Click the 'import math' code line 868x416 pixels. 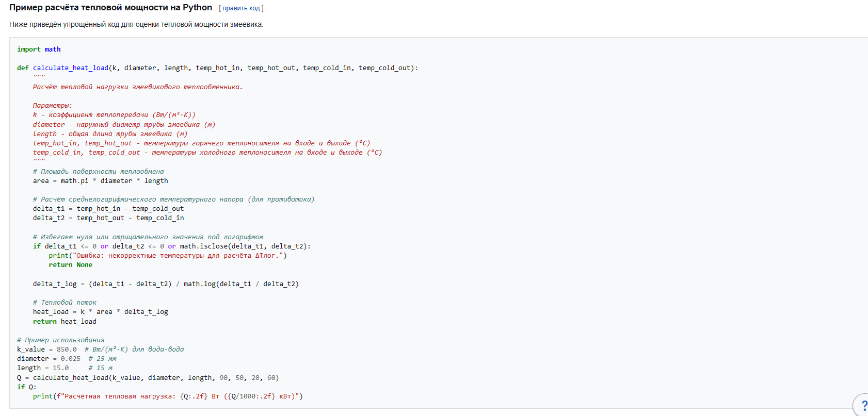pos(39,49)
